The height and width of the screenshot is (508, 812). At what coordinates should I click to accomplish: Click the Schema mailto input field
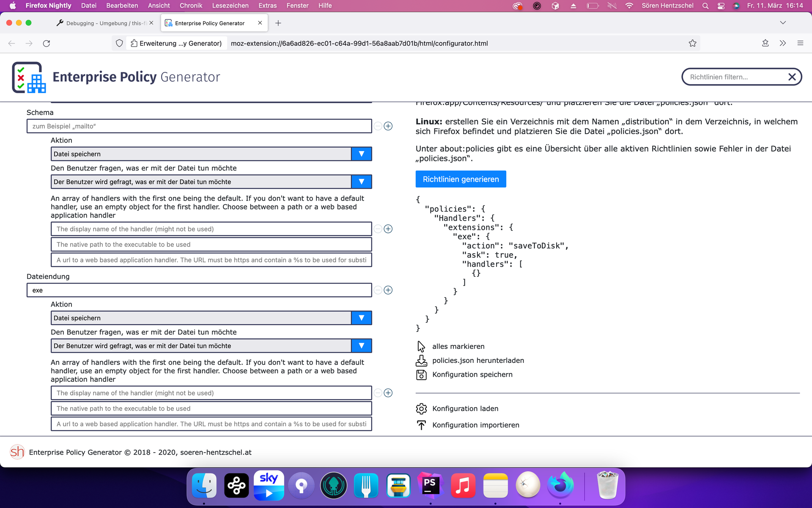coord(199,126)
